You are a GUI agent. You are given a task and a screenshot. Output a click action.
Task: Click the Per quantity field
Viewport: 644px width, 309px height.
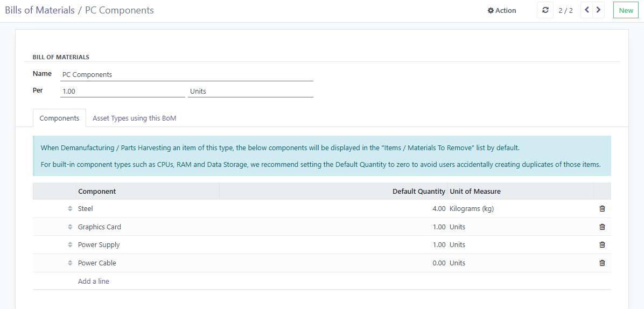[x=122, y=92]
